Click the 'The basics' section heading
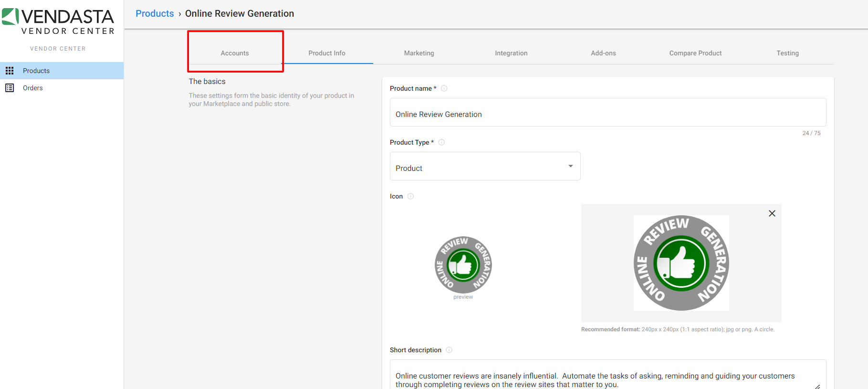 click(x=207, y=82)
